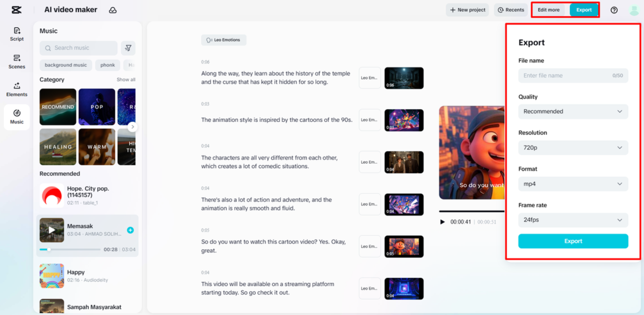Switch to the Scenes tab

pyautogui.click(x=17, y=61)
